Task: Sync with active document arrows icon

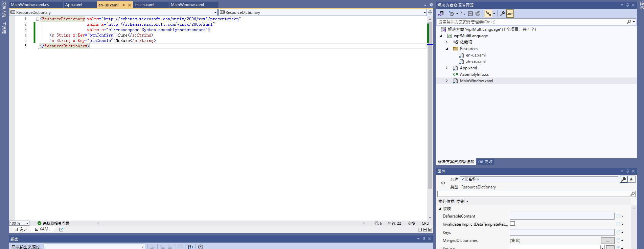Action: click(x=463, y=14)
